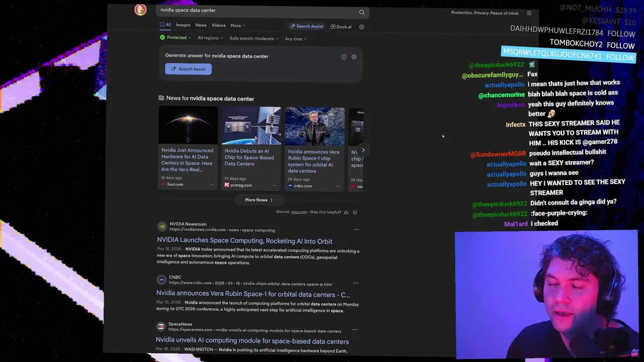The width and height of the screenshot is (644, 362).
Task: Click chat username infectx
Action: click(516, 125)
